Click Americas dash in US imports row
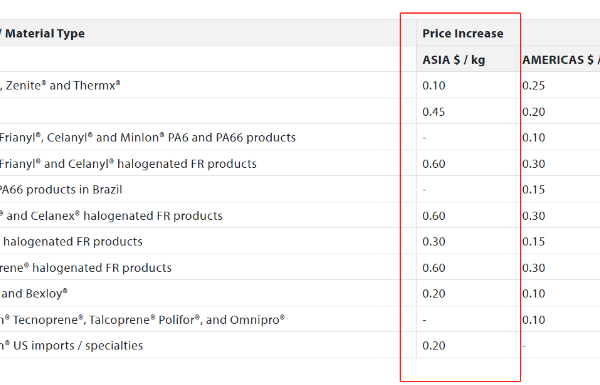Viewport: 600px width, 385px height. 524,346
